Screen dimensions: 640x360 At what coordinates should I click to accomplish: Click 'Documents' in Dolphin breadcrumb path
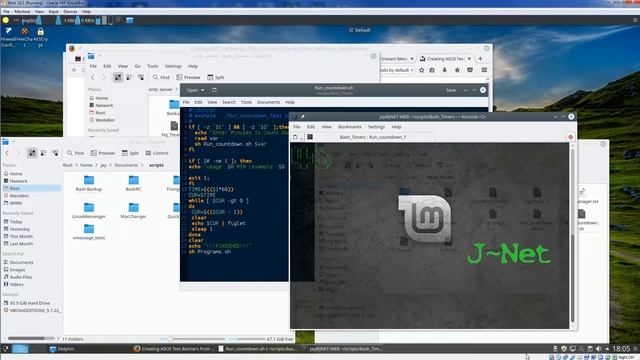point(126,165)
